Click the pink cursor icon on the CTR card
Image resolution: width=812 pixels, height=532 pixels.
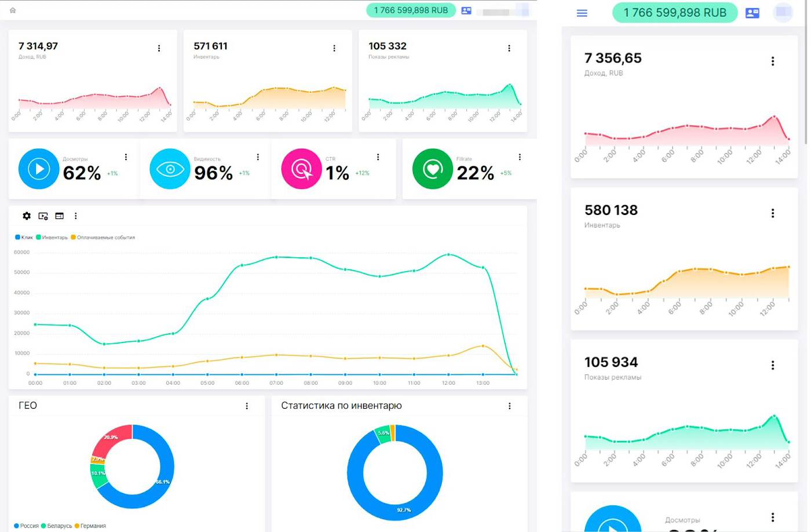point(301,169)
